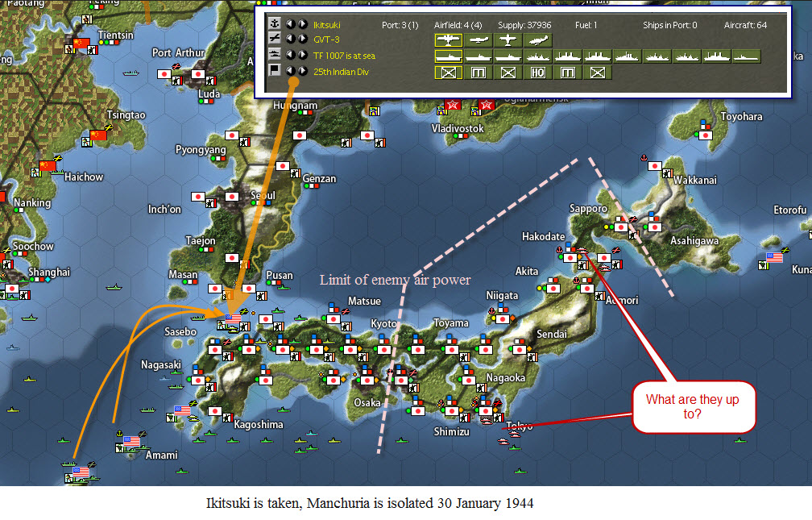This screenshot has height=520, width=812.
Task: Click the Seoul city label
Action: point(263,195)
